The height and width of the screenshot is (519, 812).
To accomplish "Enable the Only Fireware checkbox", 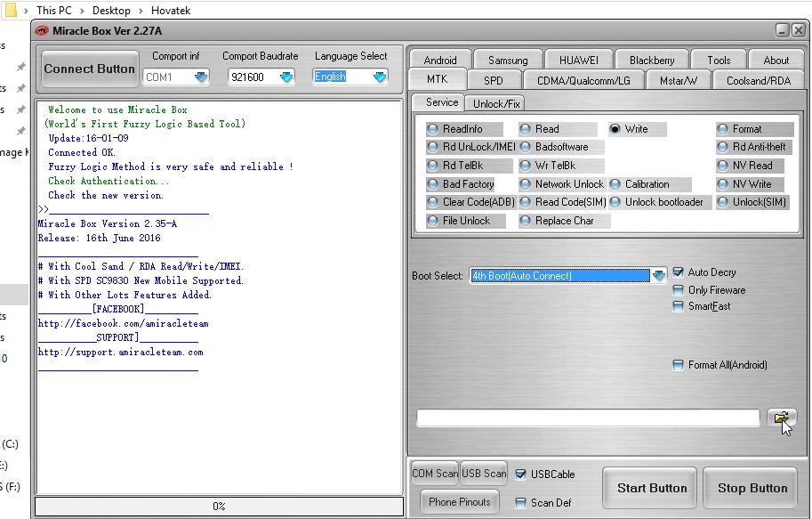I will [679, 290].
